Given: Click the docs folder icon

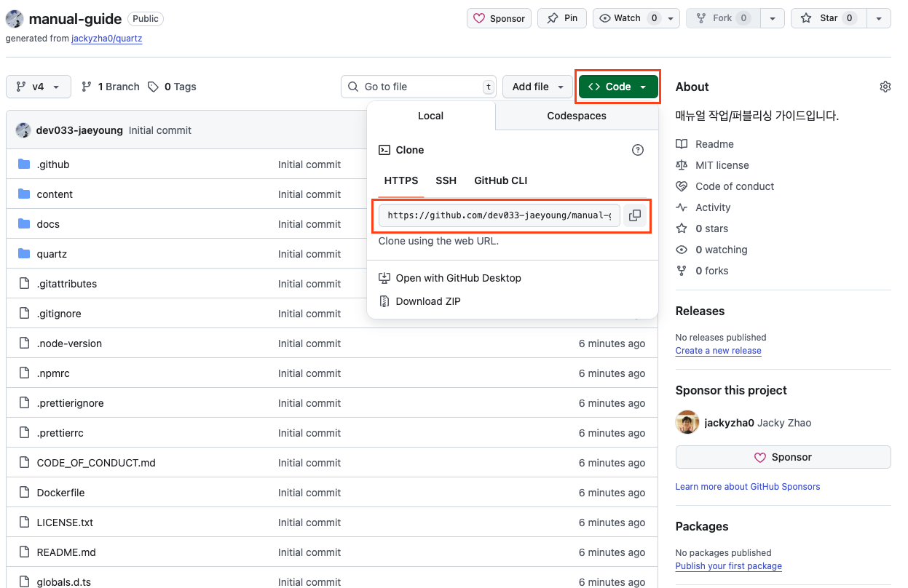Looking at the screenshot, I should coord(24,224).
